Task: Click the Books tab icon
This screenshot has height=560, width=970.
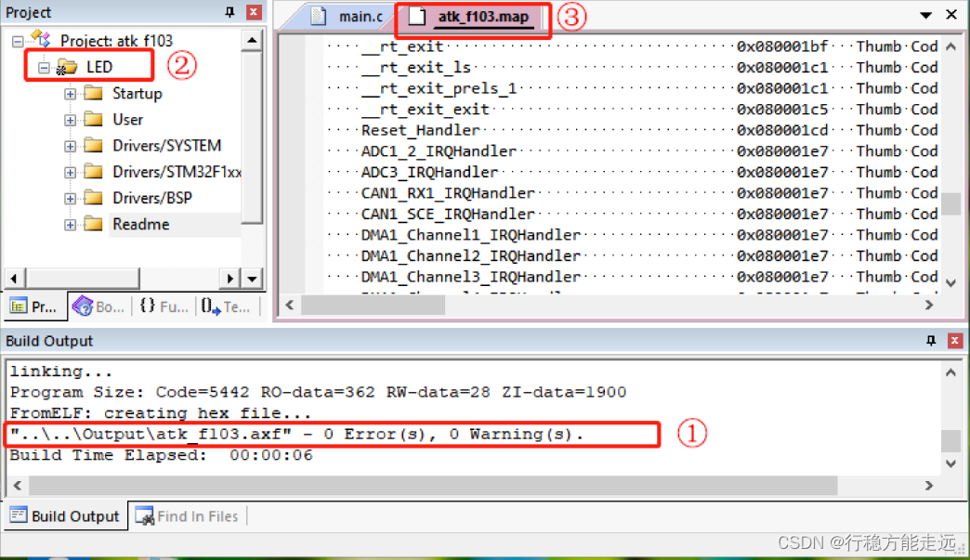Action: [83, 306]
